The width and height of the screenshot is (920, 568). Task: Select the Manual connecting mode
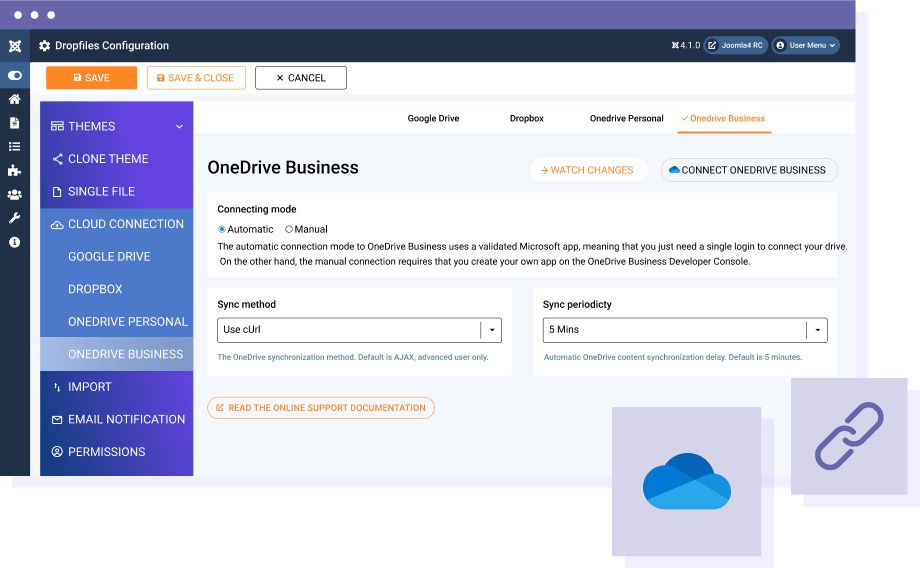tap(289, 230)
